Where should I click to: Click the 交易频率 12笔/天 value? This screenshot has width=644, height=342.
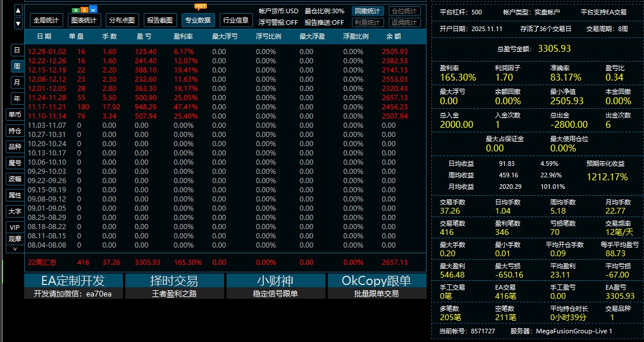(619, 232)
